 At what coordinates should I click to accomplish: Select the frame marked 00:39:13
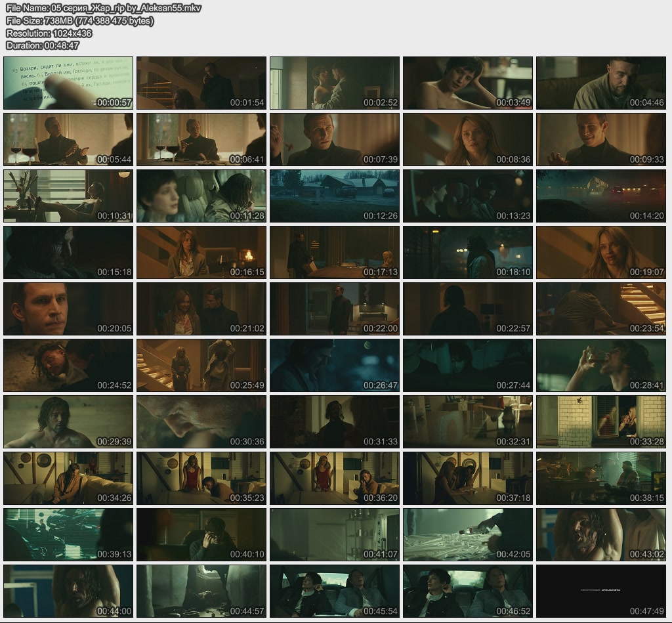68,534
